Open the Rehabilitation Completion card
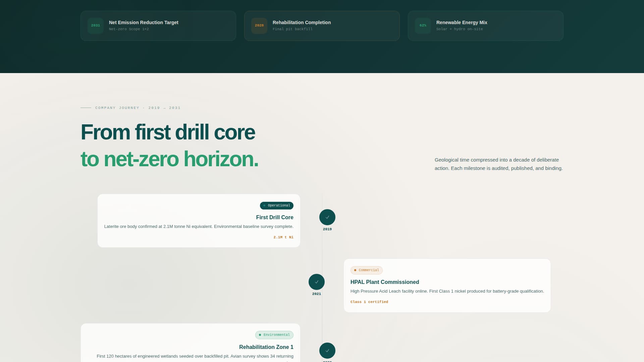The height and width of the screenshot is (362, 644). click(322, 26)
